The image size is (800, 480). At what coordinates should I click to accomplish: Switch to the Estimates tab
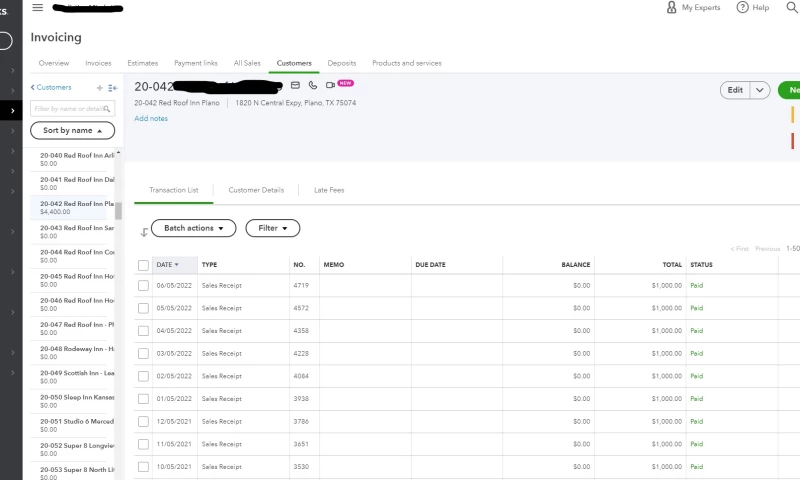[x=142, y=63]
